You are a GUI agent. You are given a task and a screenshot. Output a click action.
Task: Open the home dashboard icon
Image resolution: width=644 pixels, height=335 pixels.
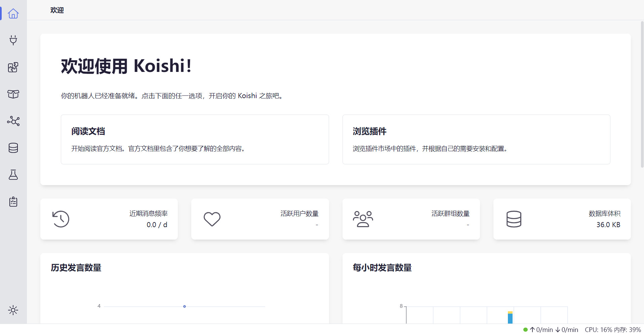(x=13, y=13)
